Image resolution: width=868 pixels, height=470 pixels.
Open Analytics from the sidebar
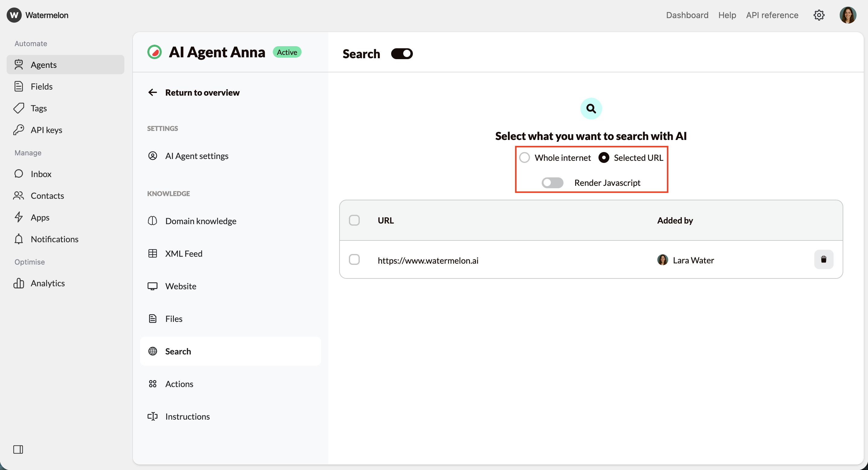click(47, 283)
